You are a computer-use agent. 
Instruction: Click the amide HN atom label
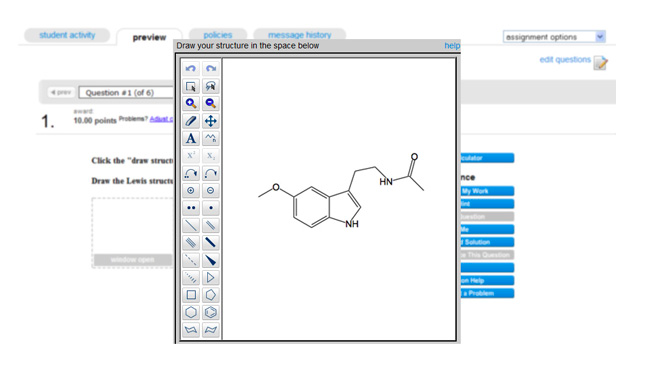386,182
